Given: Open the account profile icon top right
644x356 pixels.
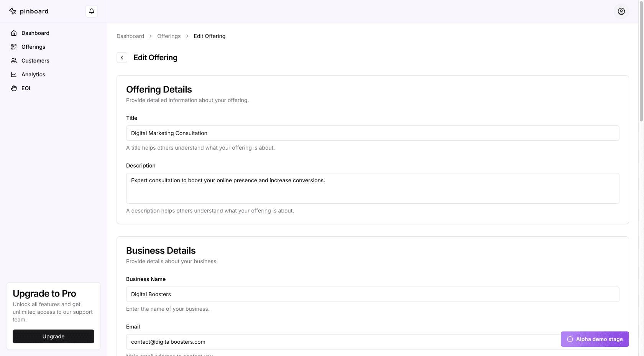Looking at the screenshot, I should pos(621,11).
